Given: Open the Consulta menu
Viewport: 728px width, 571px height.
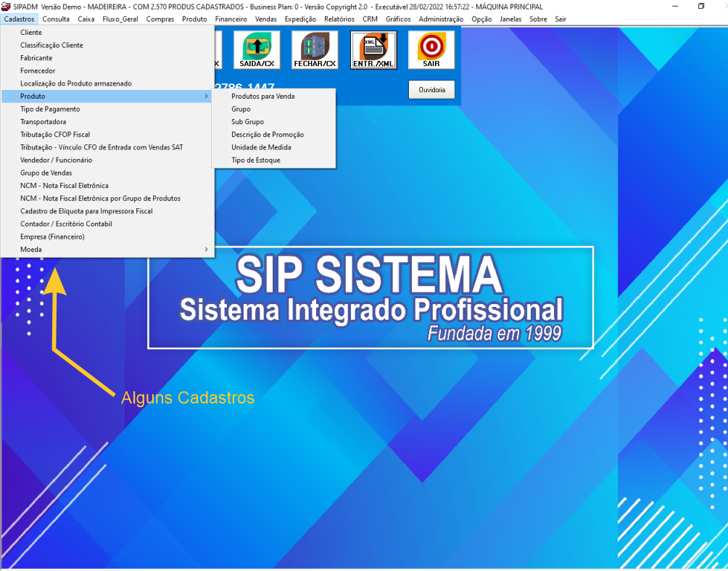Looking at the screenshot, I should click(56, 19).
